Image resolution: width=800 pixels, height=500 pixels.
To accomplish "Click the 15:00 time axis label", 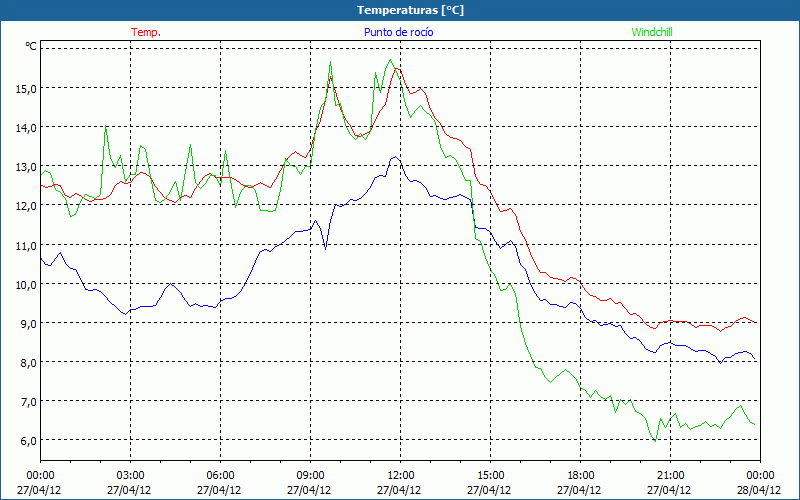I will point(490,476).
